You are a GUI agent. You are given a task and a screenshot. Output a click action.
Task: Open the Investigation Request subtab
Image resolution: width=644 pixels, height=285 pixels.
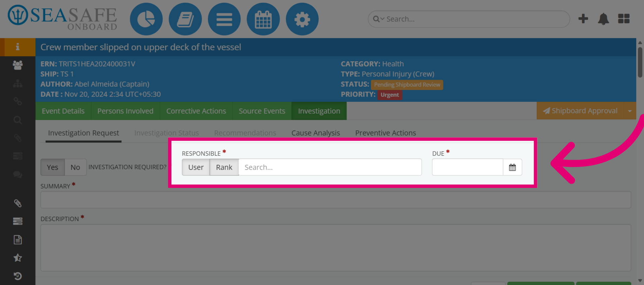coord(84,133)
